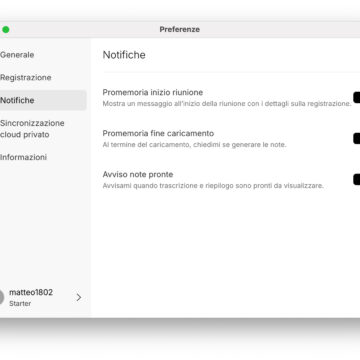Expand account details chevron next to matteo1802

click(79, 297)
